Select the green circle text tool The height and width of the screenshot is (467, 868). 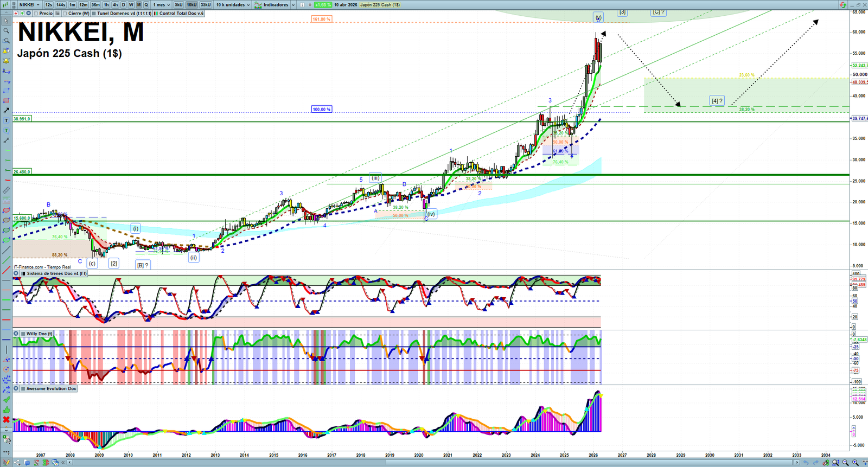[6, 130]
